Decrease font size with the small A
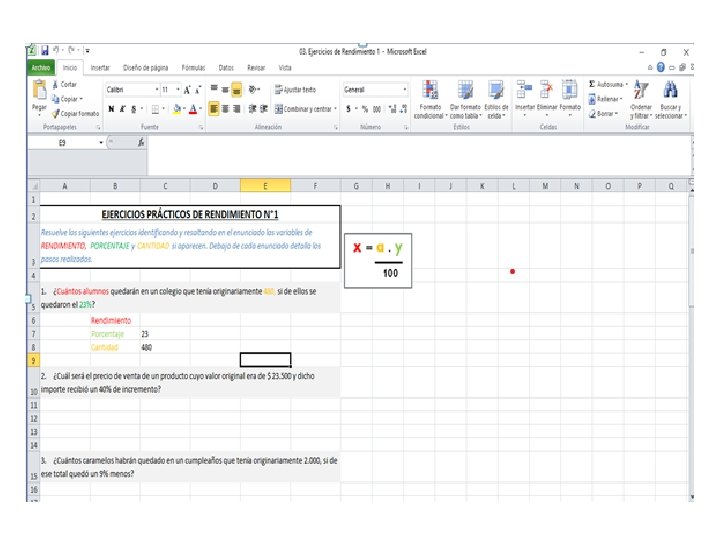720x540 pixels. [x=198, y=90]
